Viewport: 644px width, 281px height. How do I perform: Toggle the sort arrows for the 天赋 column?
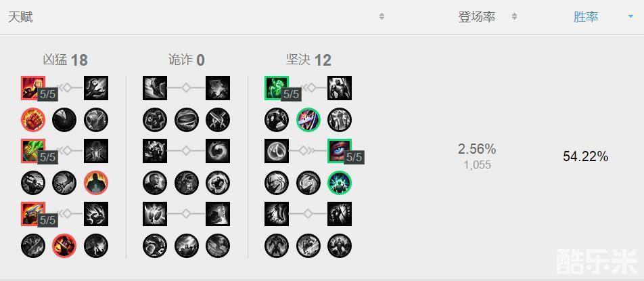tap(382, 16)
